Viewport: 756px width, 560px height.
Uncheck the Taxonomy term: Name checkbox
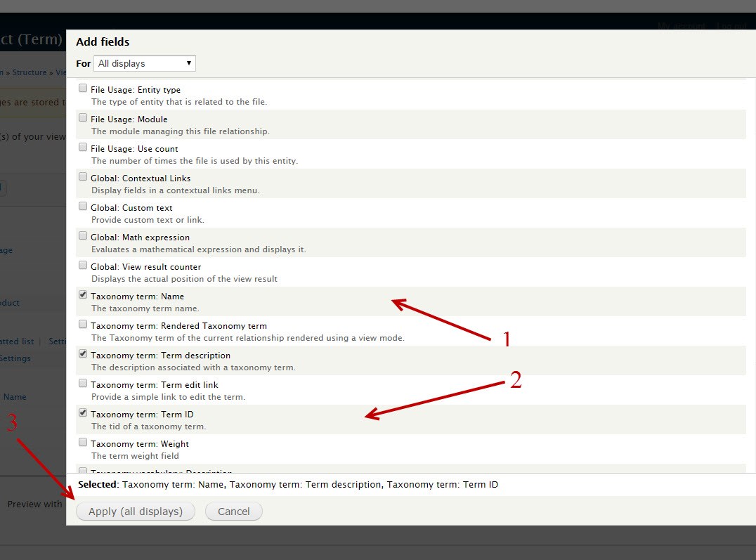(x=83, y=294)
